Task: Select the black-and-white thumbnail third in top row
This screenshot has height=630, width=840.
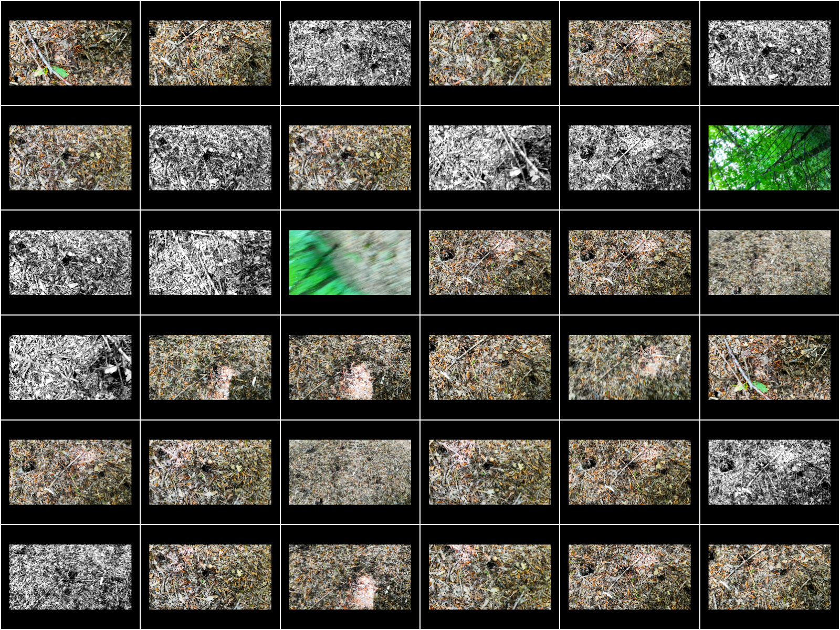Action: click(350, 53)
